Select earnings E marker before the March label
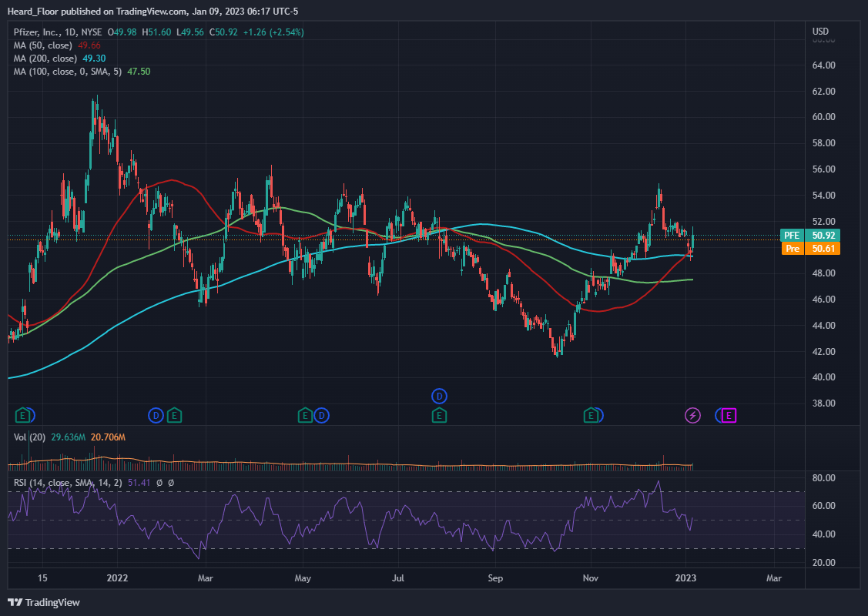Screen dimensions: 868x616 174,415
